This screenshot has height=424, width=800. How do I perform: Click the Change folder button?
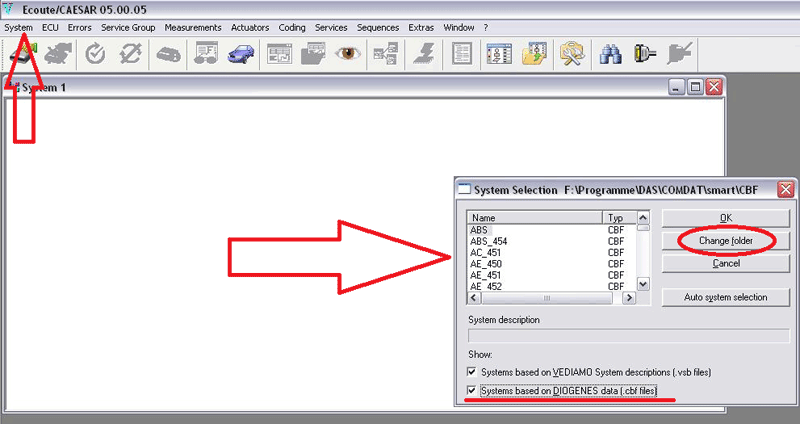point(726,241)
